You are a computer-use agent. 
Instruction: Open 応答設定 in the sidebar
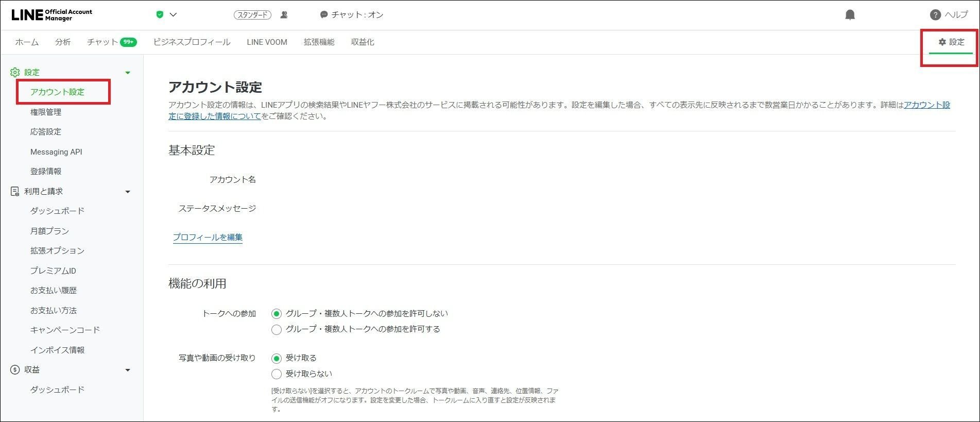pyautogui.click(x=46, y=132)
